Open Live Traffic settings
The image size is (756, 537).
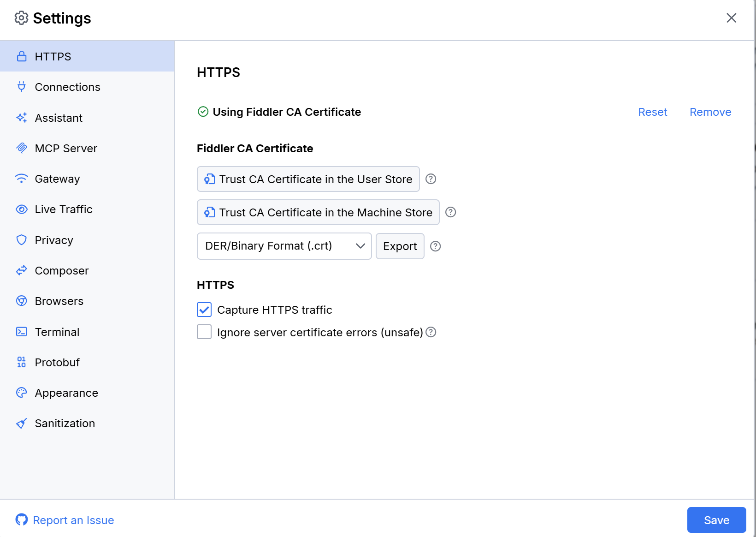pyautogui.click(x=87, y=209)
